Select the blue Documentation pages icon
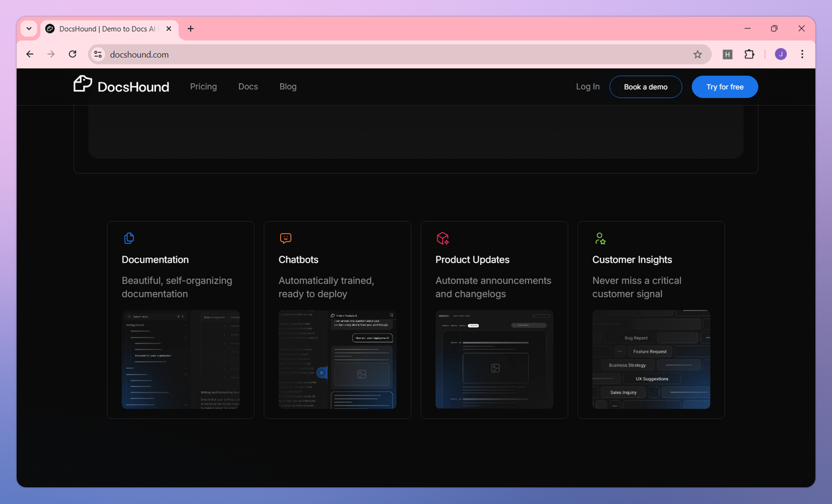This screenshot has height=504, width=832. (x=129, y=238)
